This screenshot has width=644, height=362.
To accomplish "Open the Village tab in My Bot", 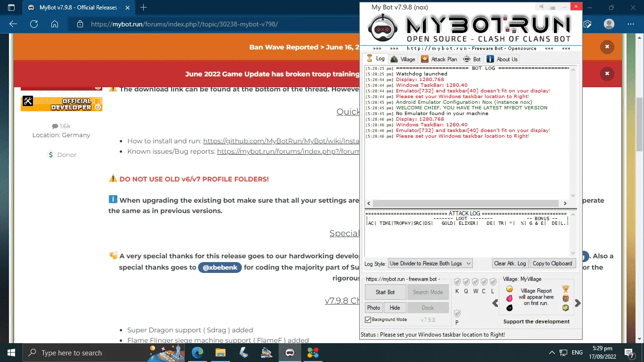I will (x=403, y=59).
